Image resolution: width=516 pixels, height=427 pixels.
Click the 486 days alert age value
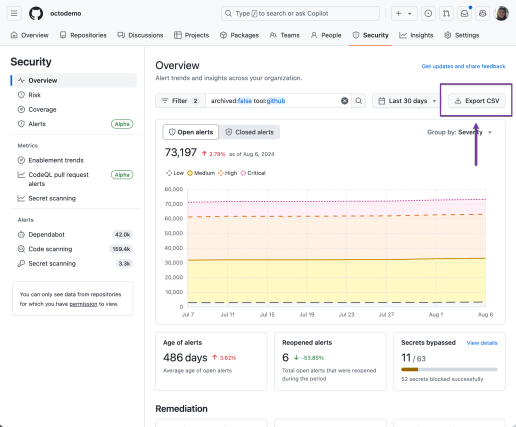click(x=185, y=358)
